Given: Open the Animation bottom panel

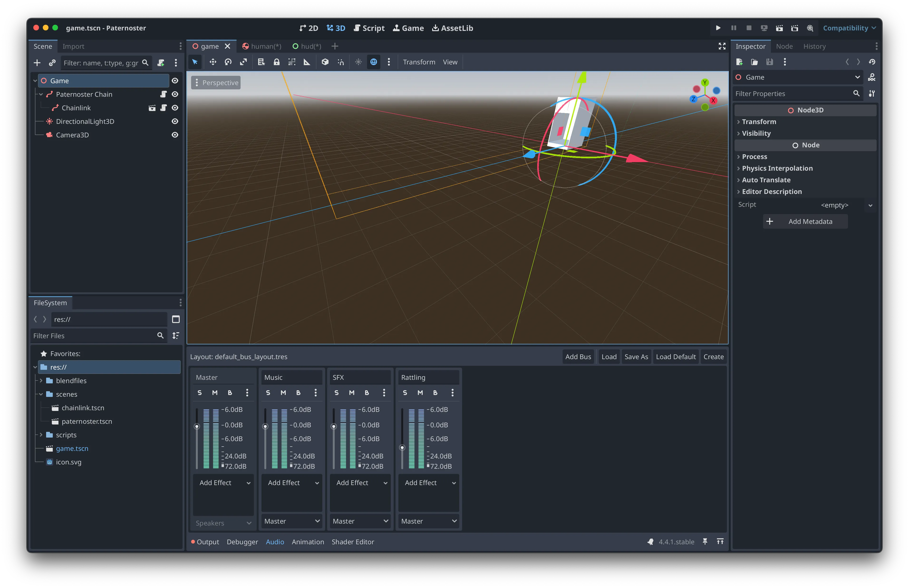Looking at the screenshot, I should click(308, 542).
